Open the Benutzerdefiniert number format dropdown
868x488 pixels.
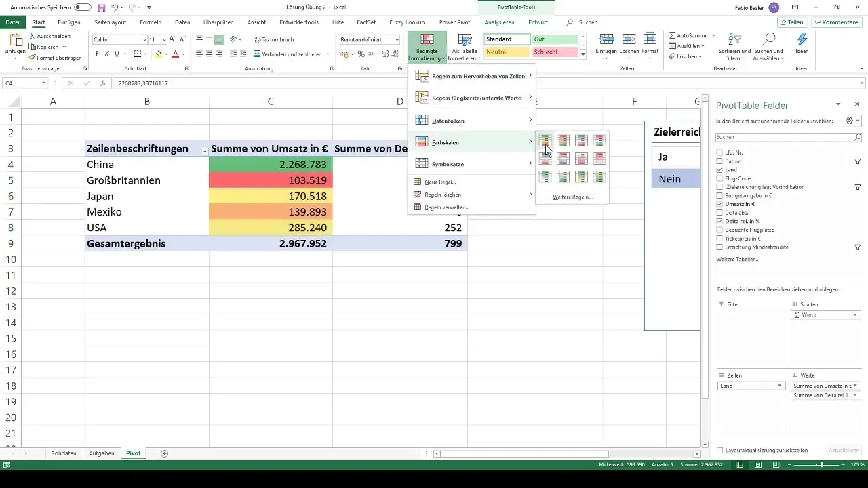click(x=397, y=39)
